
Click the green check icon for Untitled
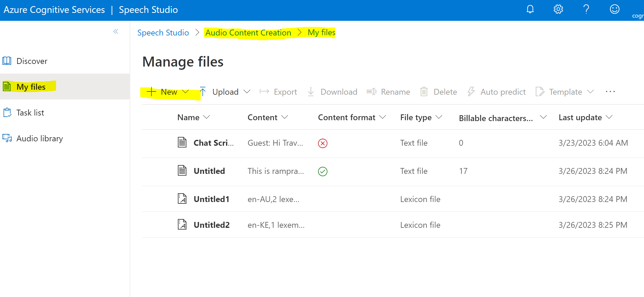(x=323, y=171)
